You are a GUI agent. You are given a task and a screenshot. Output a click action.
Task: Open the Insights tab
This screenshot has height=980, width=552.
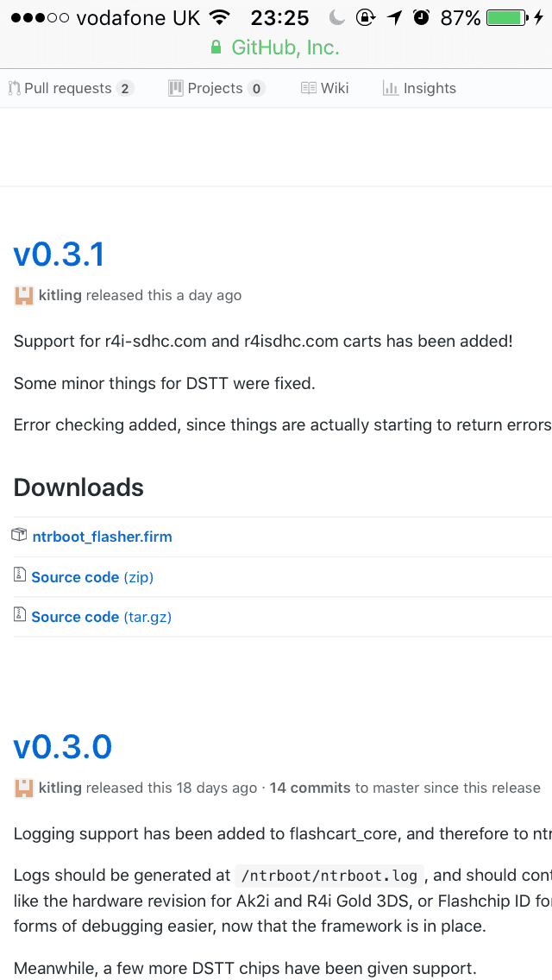(419, 88)
